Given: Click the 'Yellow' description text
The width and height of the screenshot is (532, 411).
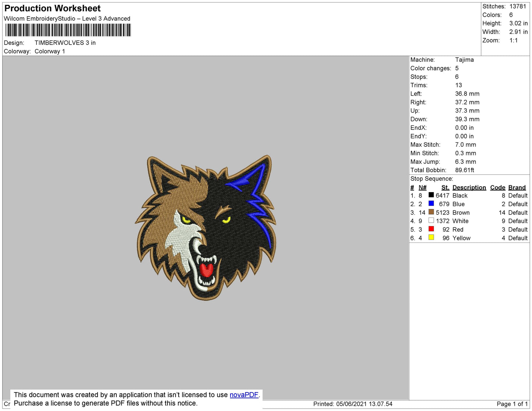Looking at the screenshot, I should point(461,238).
